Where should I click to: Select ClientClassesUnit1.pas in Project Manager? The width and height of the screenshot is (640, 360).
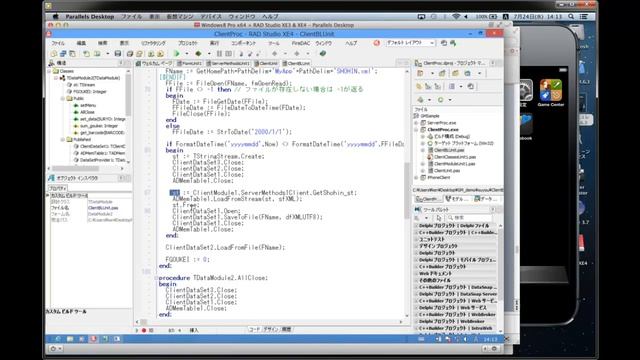455,157
